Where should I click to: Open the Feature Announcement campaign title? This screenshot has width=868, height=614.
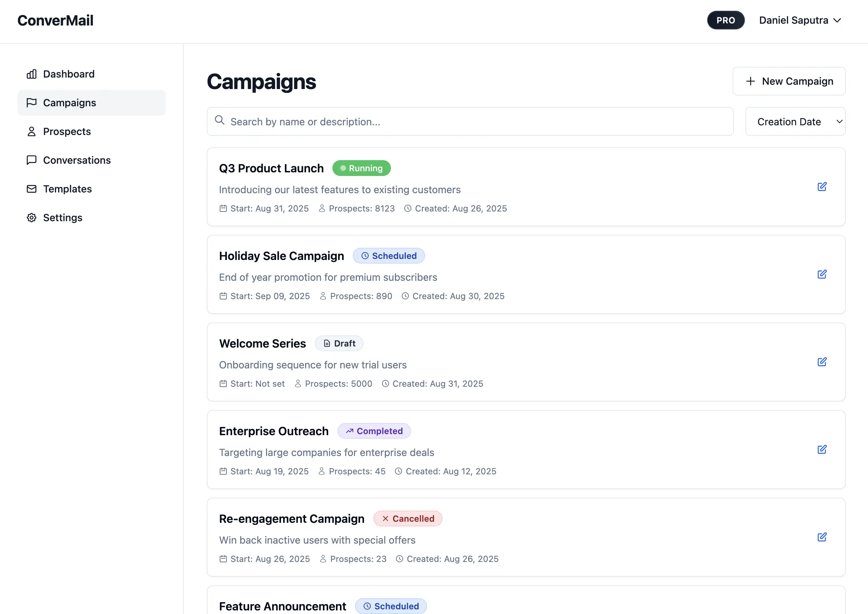click(x=283, y=606)
